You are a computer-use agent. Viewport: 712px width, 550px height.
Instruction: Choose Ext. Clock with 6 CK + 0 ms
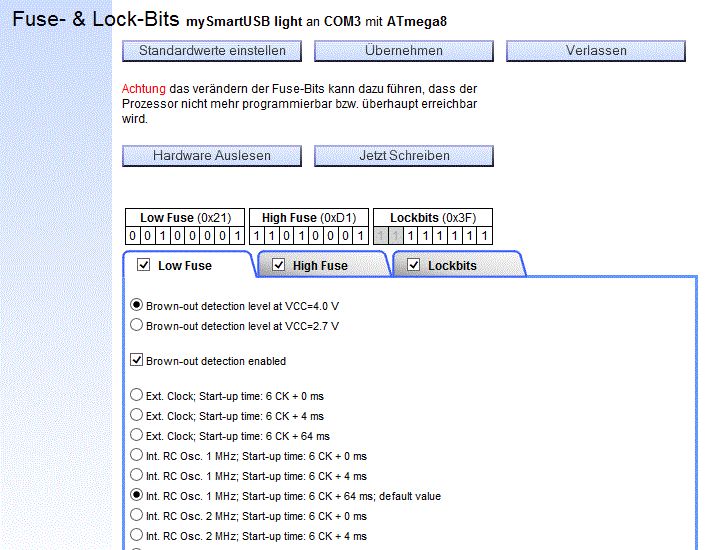coord(137,396)
